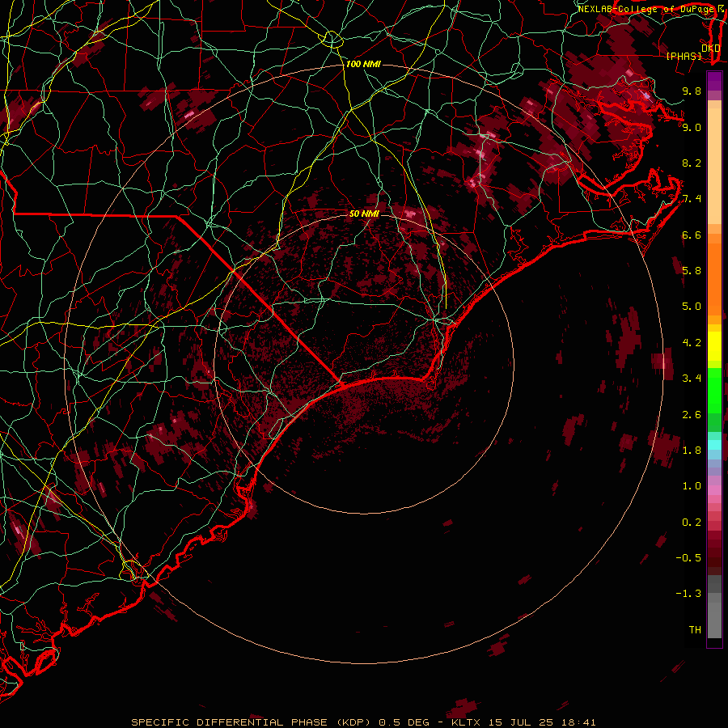Click the TH label on the scale
The width and height of the screenshot is (728, 728).
click(x=695, y=629)
